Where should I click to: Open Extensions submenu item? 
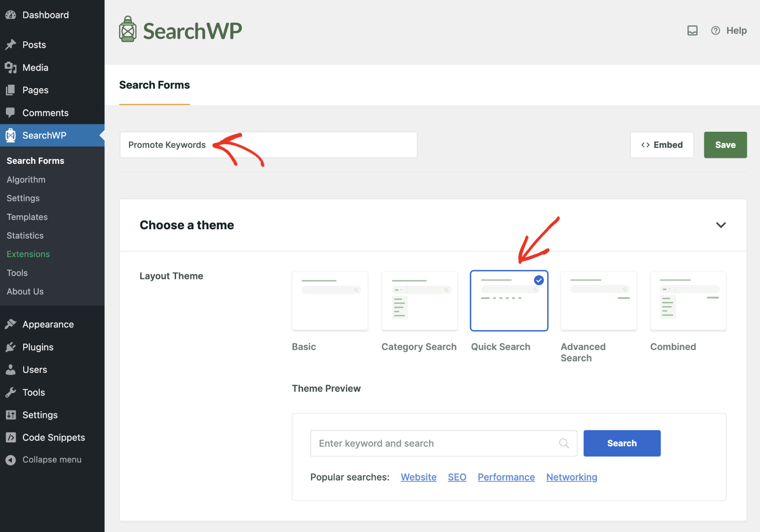[28, 254]
